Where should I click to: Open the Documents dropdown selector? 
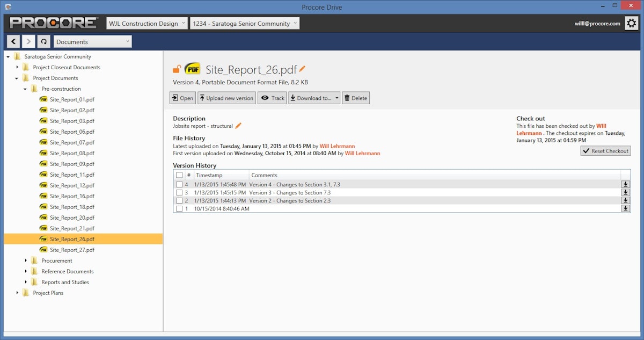coord(92,41)
